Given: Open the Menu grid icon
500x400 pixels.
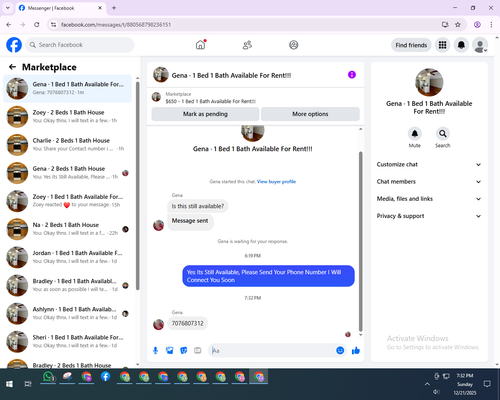Looking at the screenshot, I should pyautogui.click(x=442, y=45).
